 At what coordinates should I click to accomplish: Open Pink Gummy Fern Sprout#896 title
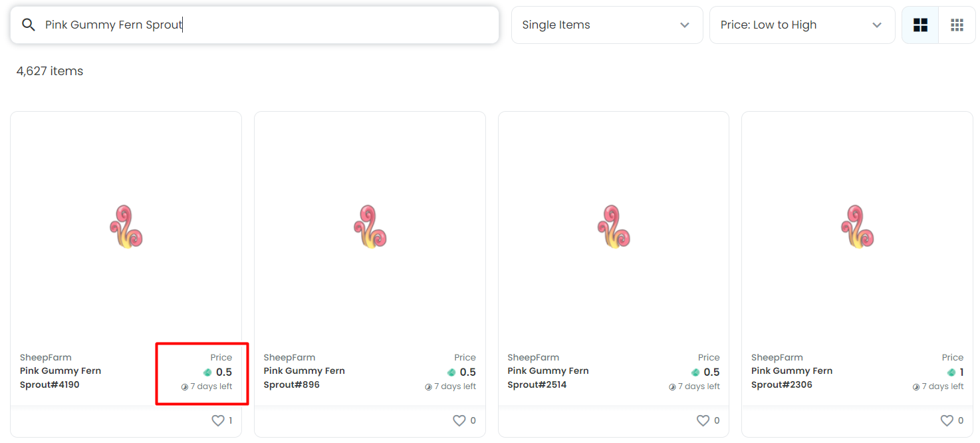(x=304, y=378)
